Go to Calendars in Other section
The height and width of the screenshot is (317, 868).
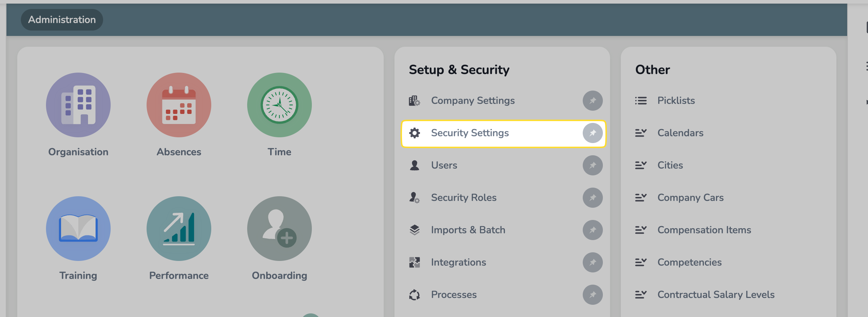(680, 133)
